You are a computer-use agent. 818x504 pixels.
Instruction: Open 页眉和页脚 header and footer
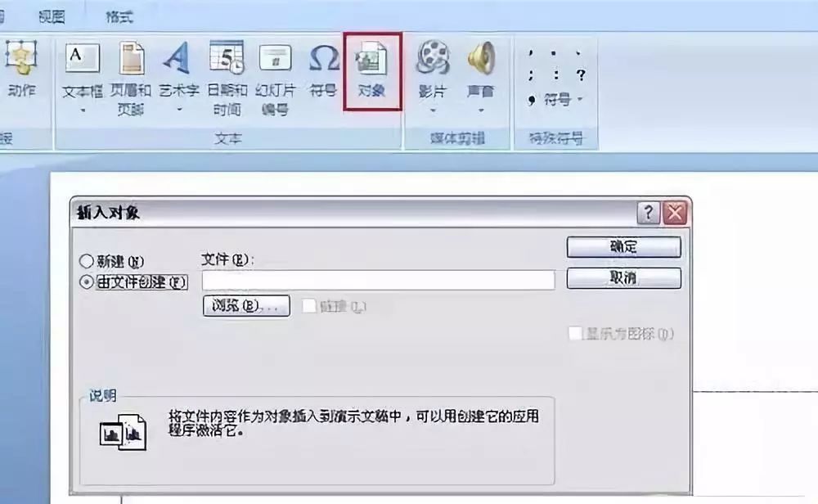pyautogui.click(x=131, y=58)
